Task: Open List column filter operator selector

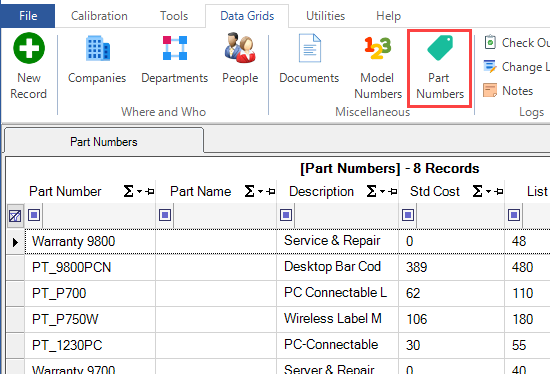Action: 514,215
